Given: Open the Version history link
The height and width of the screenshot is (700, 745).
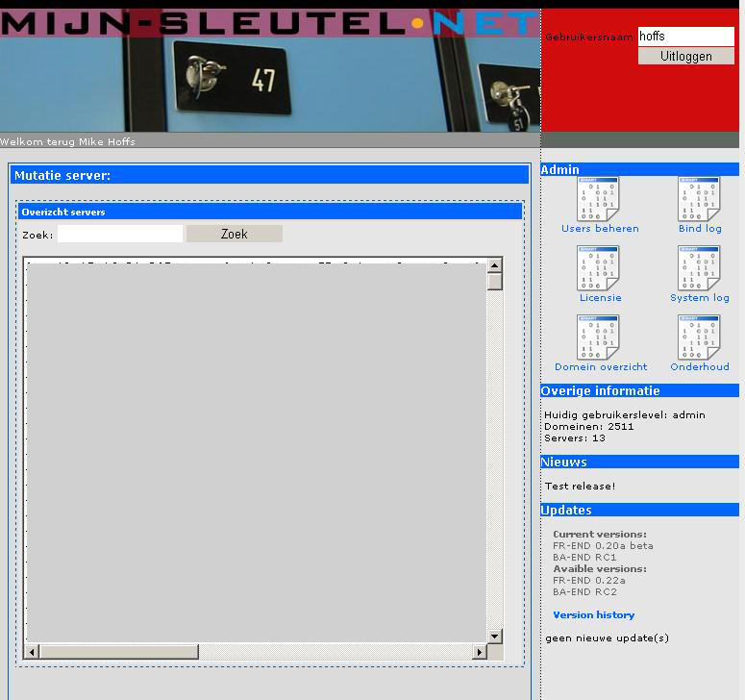Looking at the screenshot, I should tap(593, 615).
